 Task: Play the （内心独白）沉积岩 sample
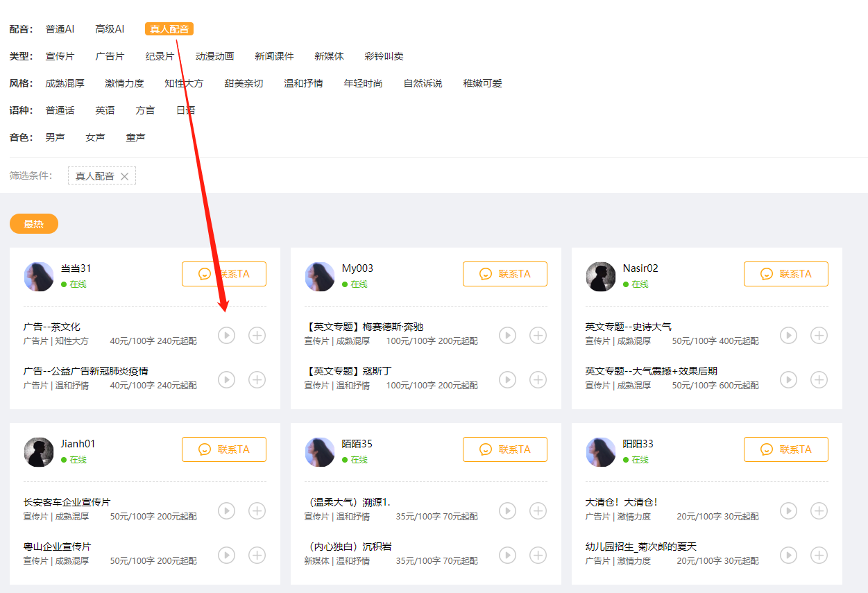pos(507,555)
